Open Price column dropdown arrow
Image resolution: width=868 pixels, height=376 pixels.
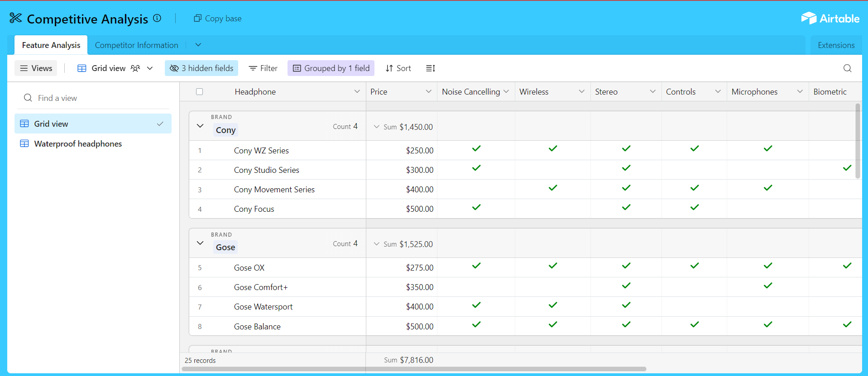point(428,91)
